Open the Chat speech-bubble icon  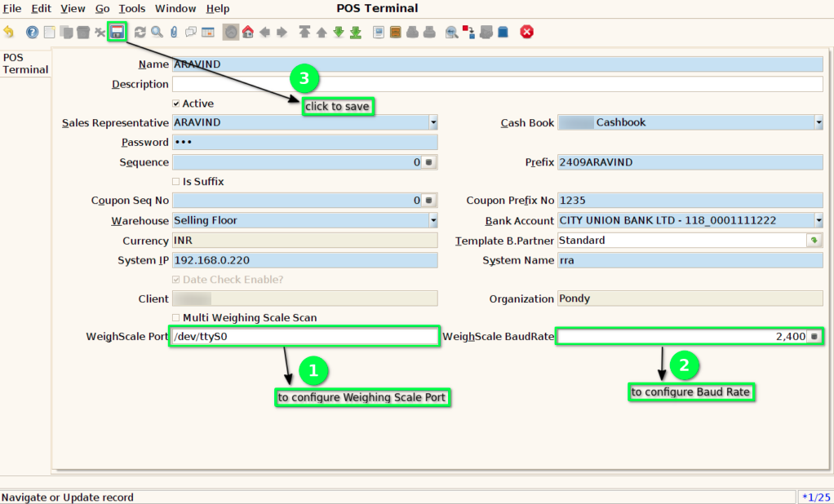[x=190, y=32]
